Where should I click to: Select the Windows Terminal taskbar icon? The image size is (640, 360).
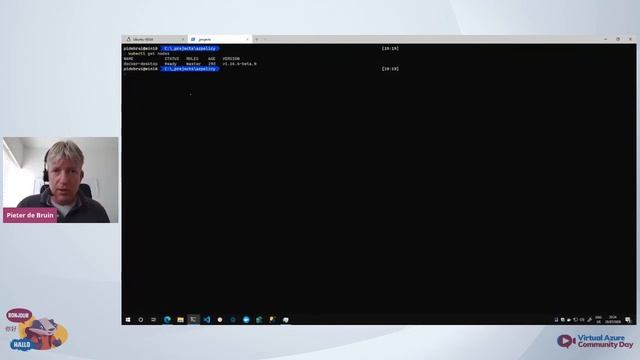click(193, 320)
